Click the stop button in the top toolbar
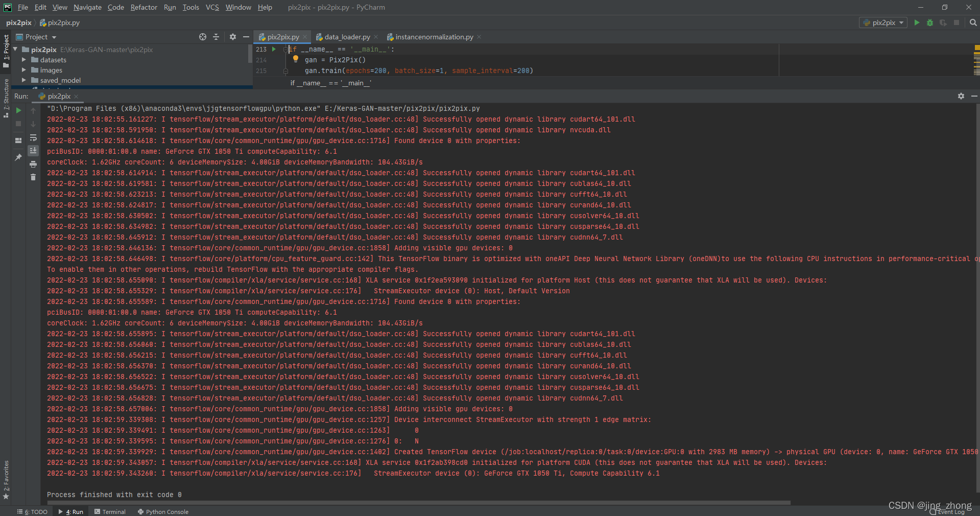The image size is (980, 516). [x=957, y=22]
